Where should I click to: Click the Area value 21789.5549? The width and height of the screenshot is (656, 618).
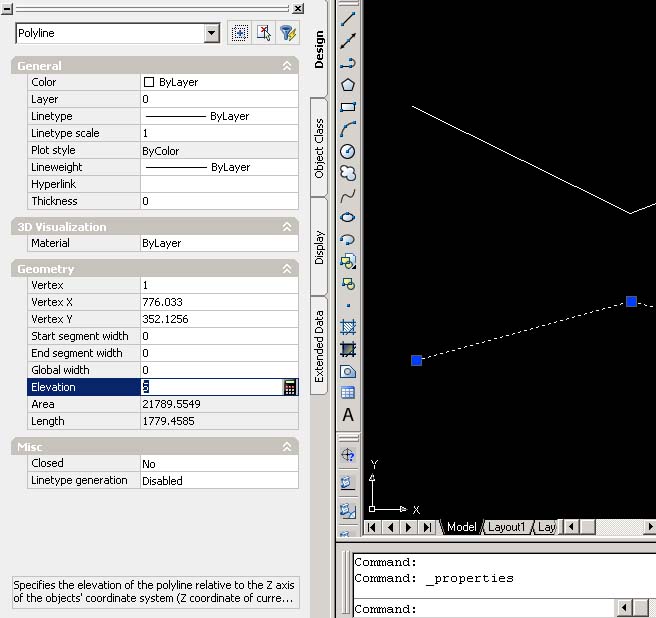[x=219, y=404]
